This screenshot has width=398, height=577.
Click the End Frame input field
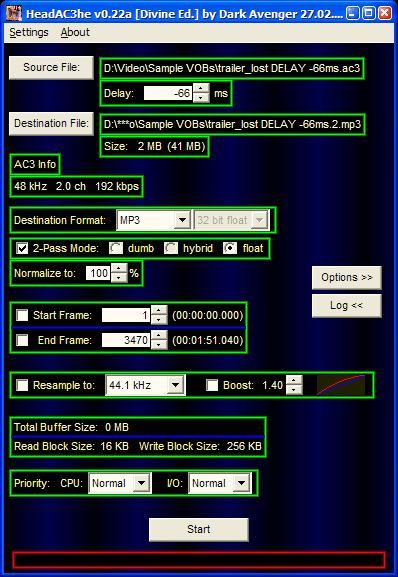pyautogui.click(x=126, y=340)
